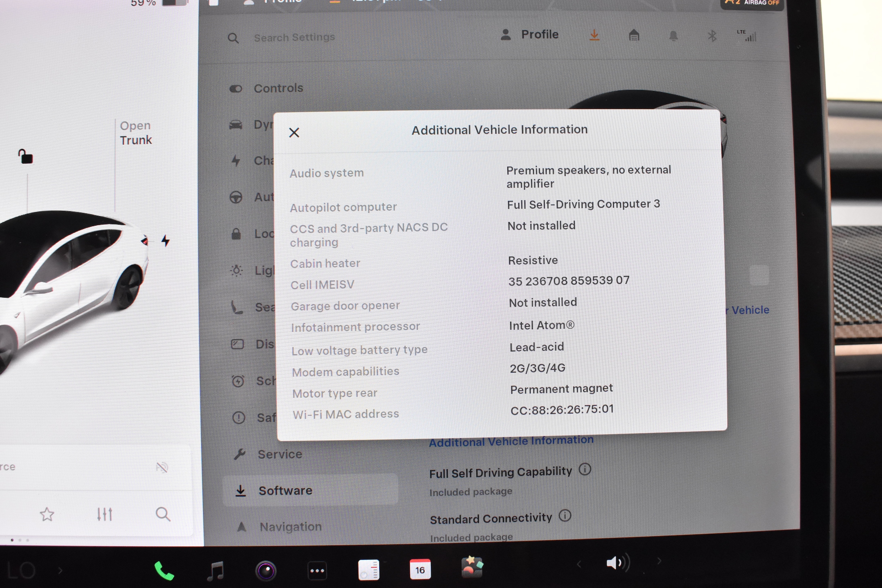The height and width of the screenshot is (588, 882).
Task: Tap the unlock padlock icon
Action: pos(25,157)
